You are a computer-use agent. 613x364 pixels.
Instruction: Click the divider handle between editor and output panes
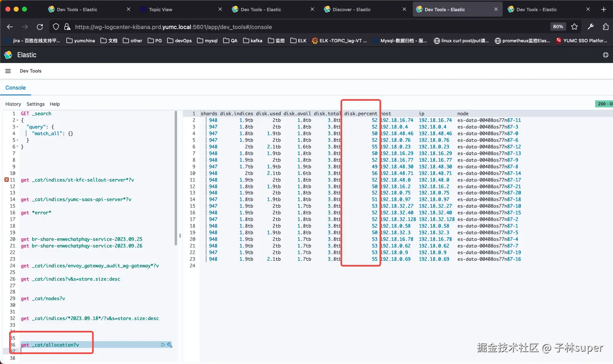[x=180, y=235]
